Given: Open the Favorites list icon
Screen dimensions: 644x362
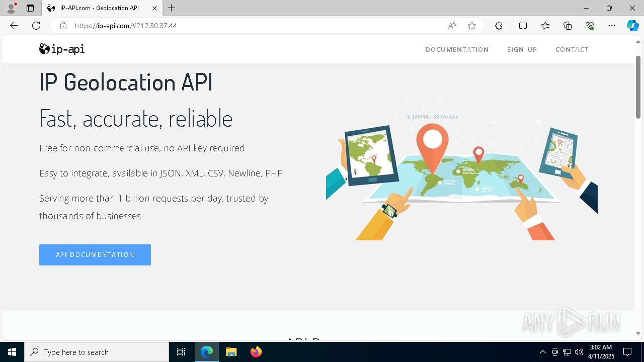Looking at the screenshot, I should click(545, 26).
